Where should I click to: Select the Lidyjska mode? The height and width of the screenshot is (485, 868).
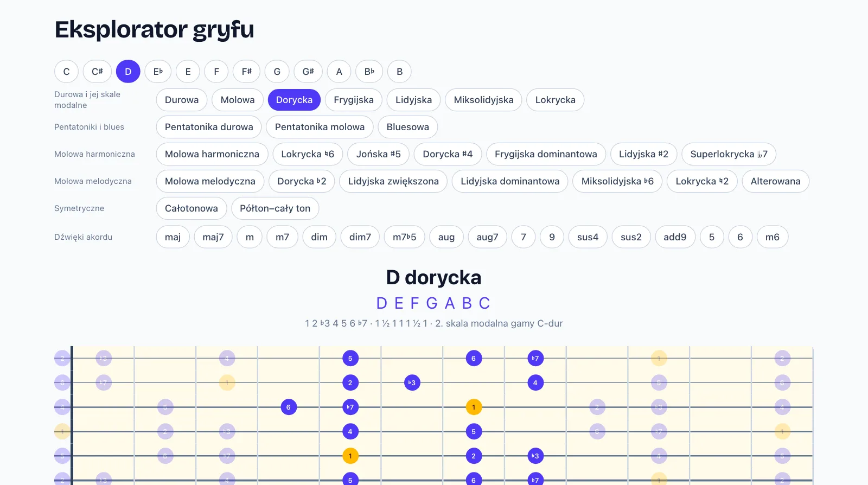click(x=413, y=100)
